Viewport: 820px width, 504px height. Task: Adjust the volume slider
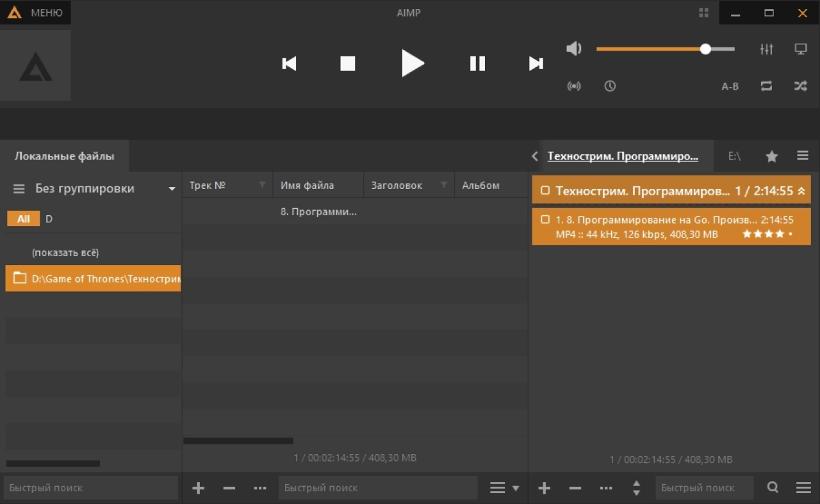click(x=666, y=49)
